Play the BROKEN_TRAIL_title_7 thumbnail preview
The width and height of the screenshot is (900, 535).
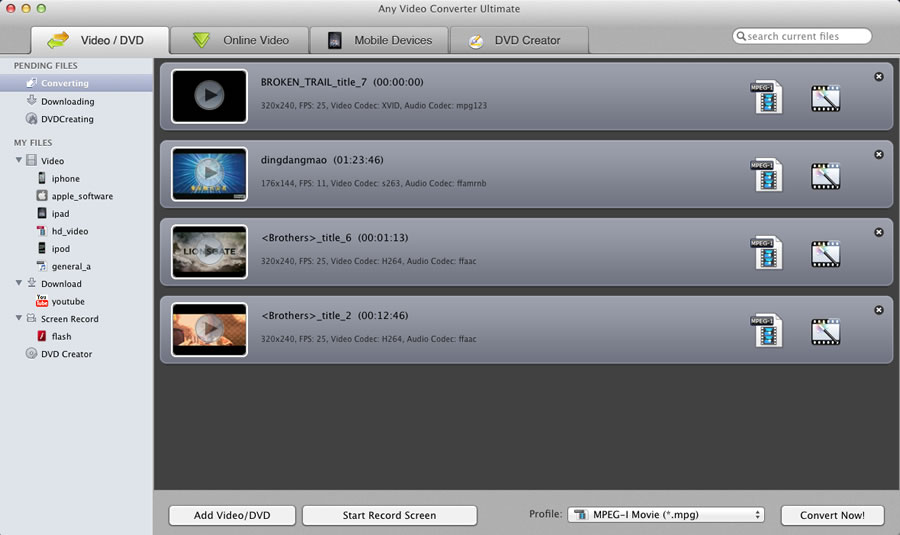click(210, 96)
